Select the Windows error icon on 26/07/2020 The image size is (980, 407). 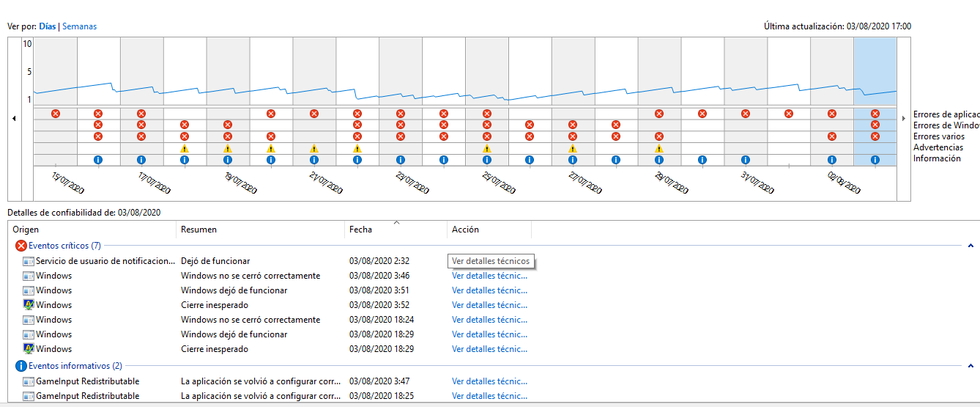click(530, 125)
